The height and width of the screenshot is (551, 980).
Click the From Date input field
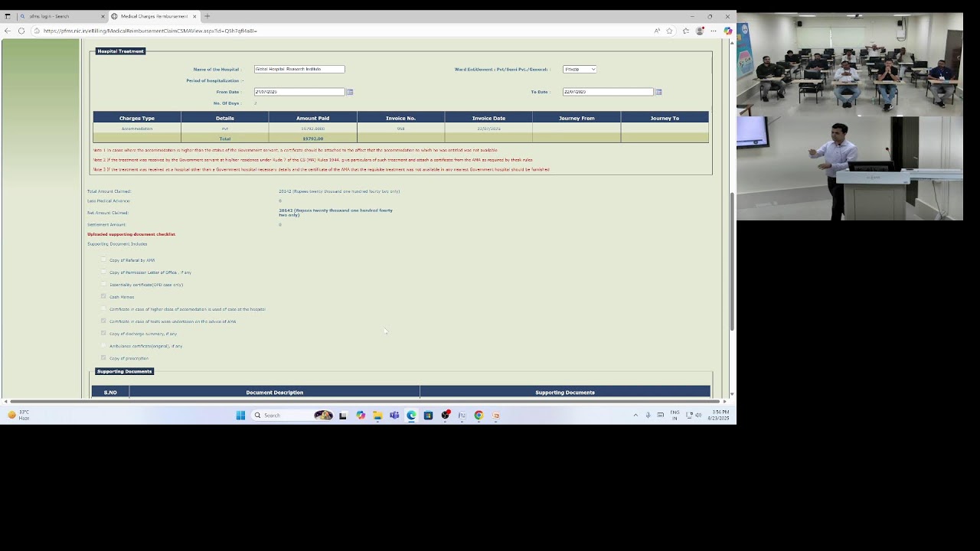click(299, 92)
